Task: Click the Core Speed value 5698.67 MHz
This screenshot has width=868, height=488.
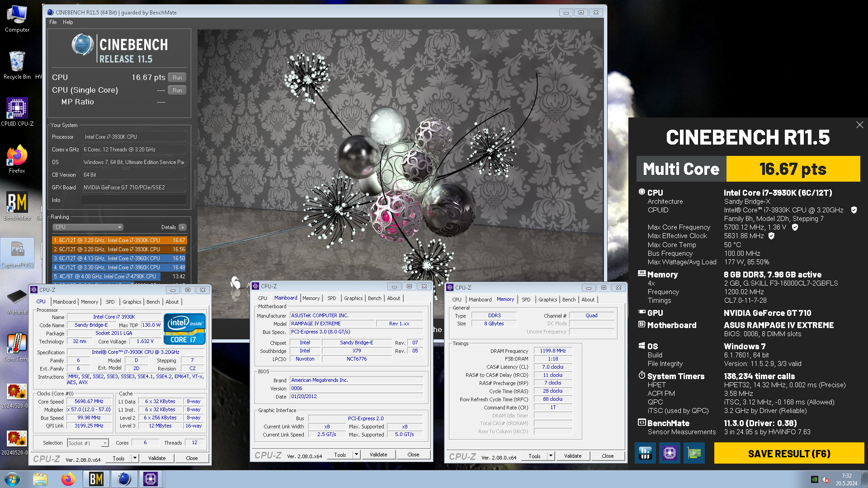Action: [x=89, y=401]
